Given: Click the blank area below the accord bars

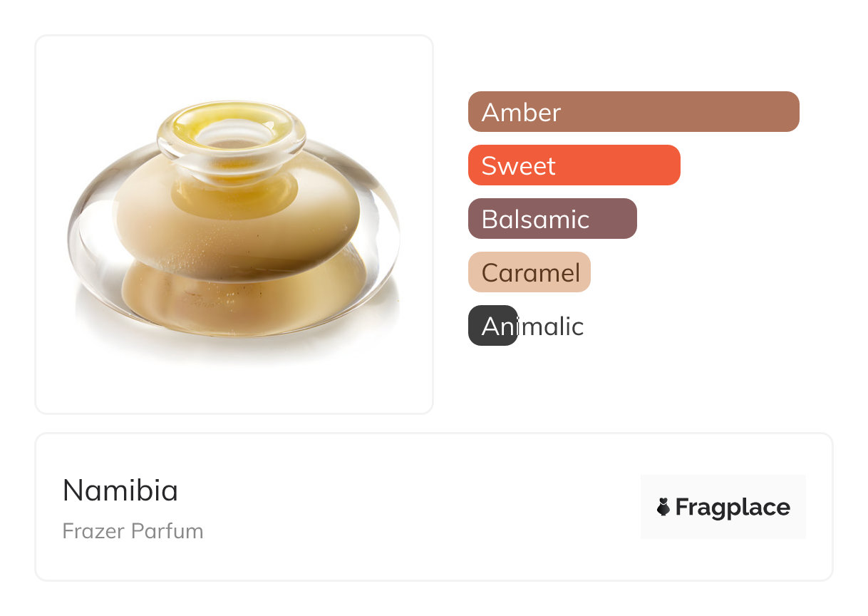Looking at the screenshot, I should click(x=633, y=381).
